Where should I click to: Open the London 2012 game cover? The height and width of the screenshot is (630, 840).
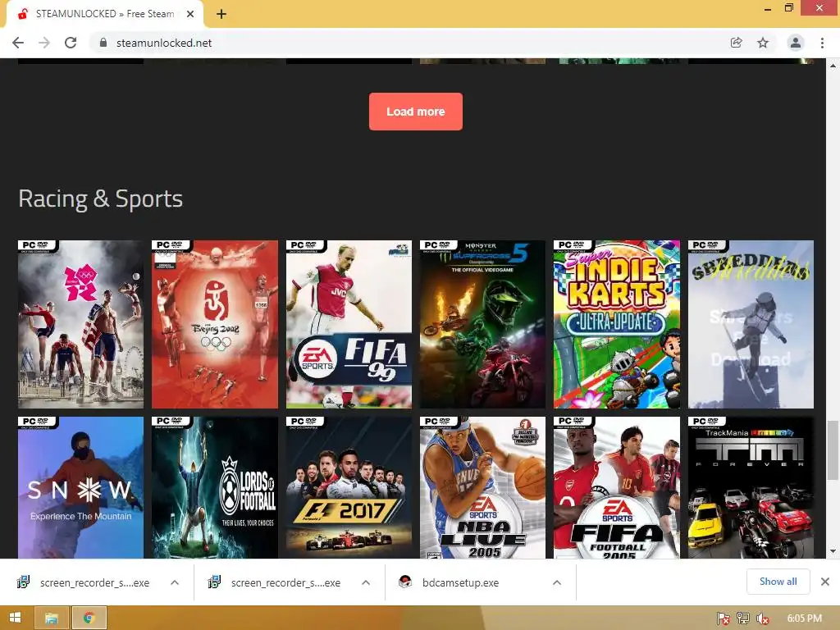click(x=81, y=324)
